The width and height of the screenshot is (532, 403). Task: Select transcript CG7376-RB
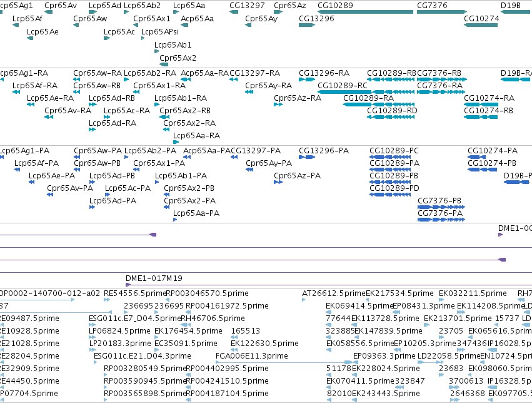pos(439,73)
